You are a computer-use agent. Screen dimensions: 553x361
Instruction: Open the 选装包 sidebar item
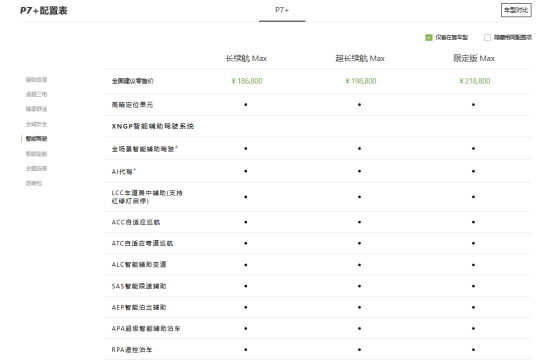[34, 183]
